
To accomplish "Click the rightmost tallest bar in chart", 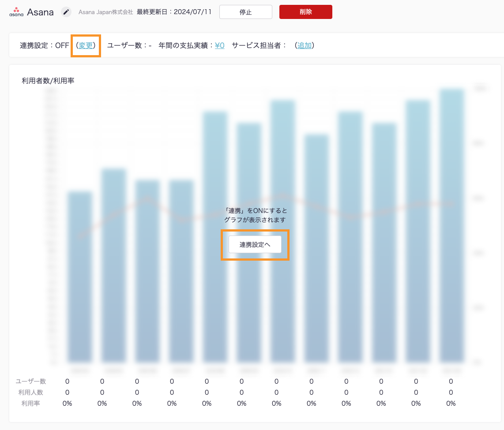I will point(451,225).
